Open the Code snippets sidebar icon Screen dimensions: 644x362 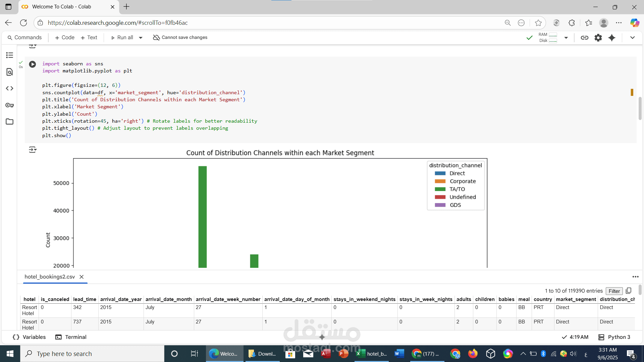coord(9,88)
